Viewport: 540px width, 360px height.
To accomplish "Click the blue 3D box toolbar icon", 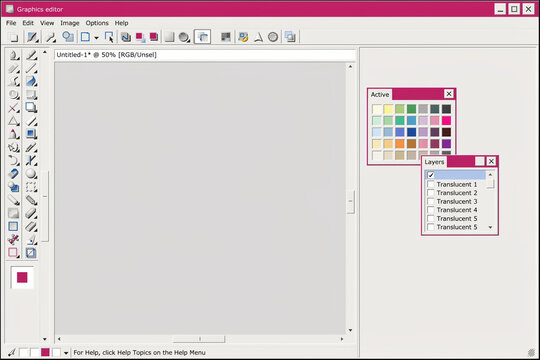I will point(126,37).
